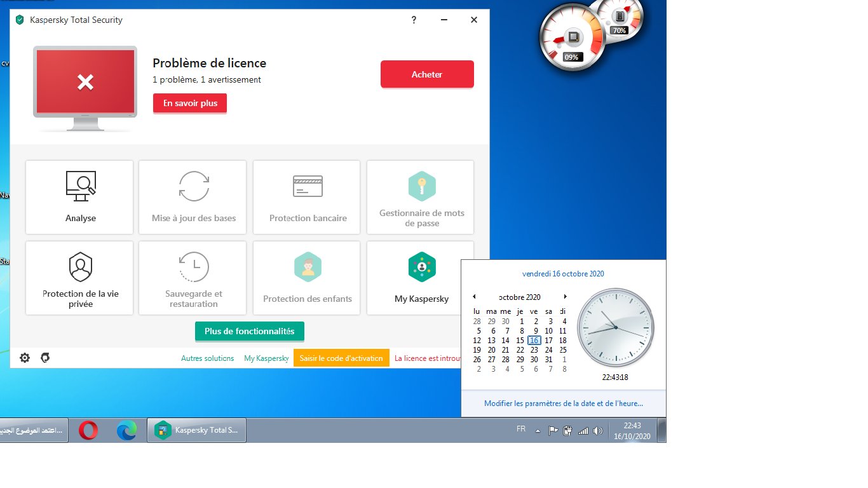Launch Opera from the taskbar
Screen dimensions: 868x488
(x=88, y=431)
